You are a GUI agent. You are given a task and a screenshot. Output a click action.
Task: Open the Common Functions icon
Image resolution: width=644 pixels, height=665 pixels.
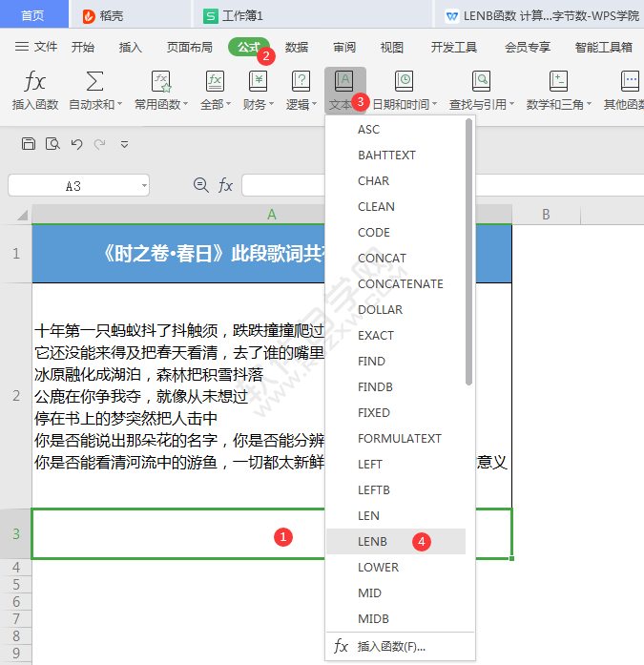pos(161,81)
